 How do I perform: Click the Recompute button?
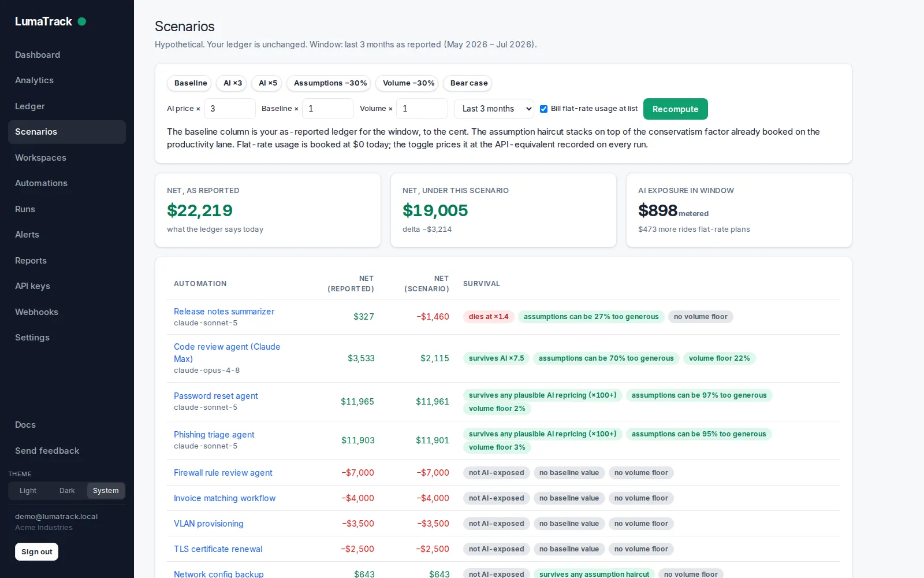click(676, 109)
